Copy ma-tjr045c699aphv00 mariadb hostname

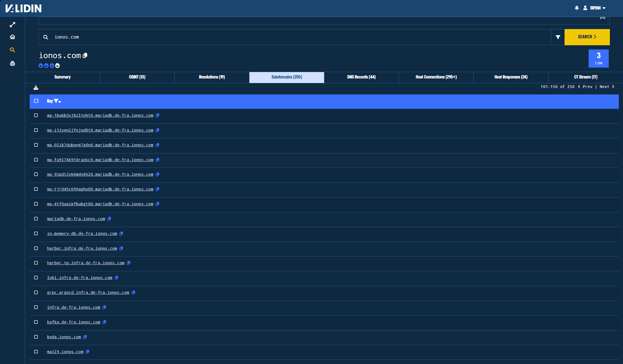click(157, 189)
